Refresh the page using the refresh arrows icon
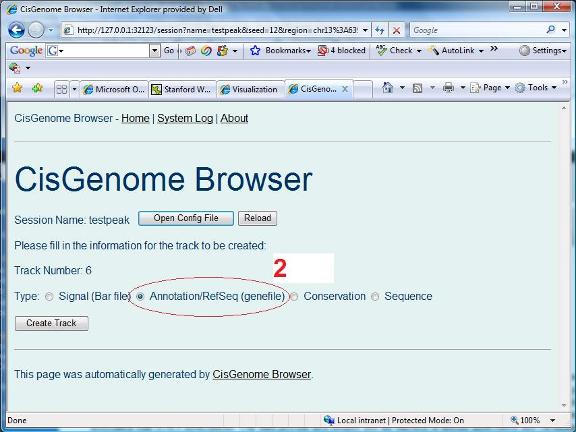This screenshot has height=432, width=576. [380, 30]
